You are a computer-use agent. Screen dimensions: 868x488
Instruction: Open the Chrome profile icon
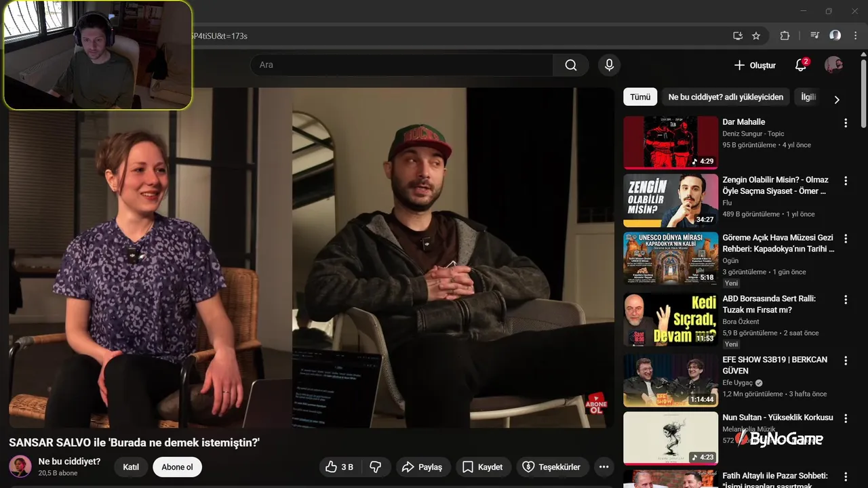[x=835, y=36]
